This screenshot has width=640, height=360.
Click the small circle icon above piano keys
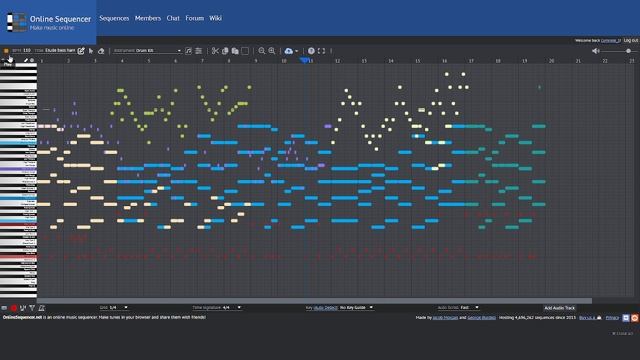coord(32,60)
